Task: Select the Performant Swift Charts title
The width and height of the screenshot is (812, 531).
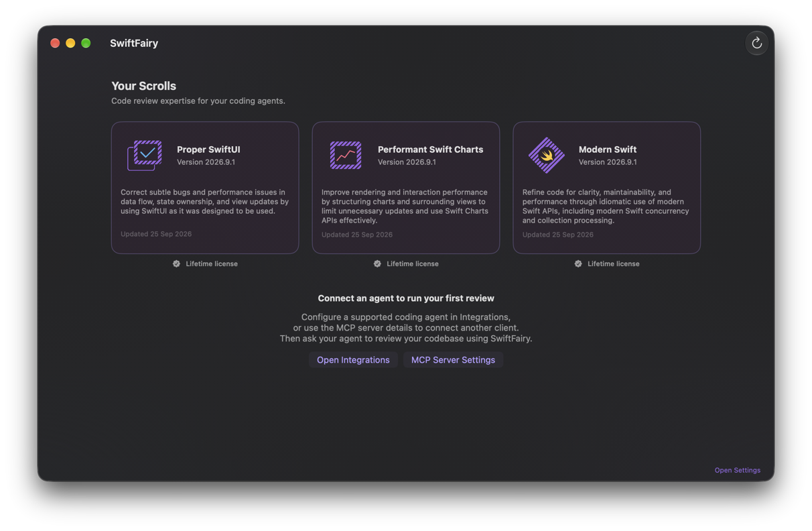Action: pos(430,150)
